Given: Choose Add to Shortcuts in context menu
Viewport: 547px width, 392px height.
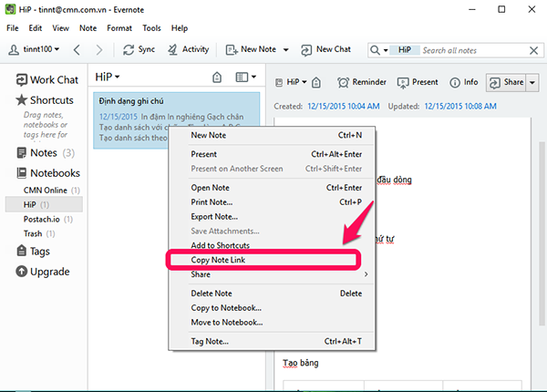Looking at the screenshot, I should click(272, 245).
